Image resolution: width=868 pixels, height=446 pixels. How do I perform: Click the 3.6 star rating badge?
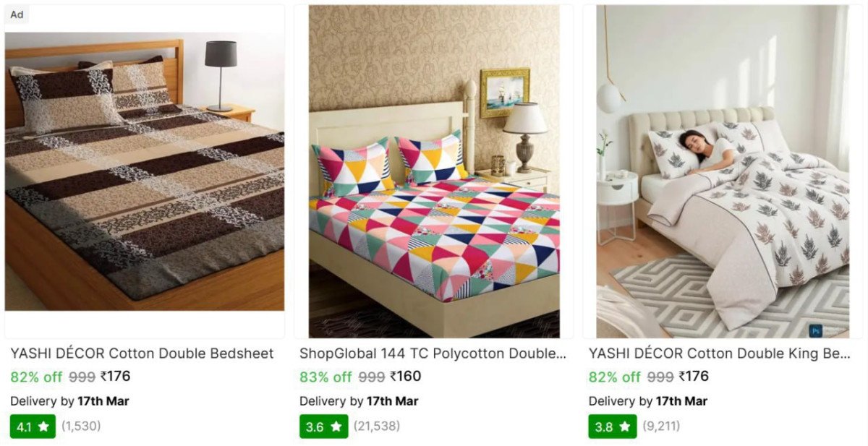click(x=323, y=426)
